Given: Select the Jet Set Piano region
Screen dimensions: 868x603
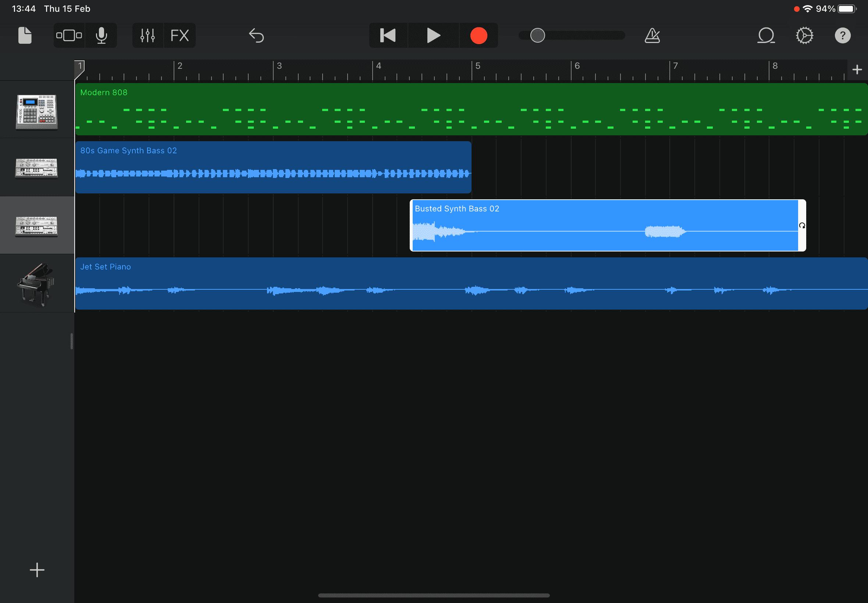Looking at the screenshot, I should 471,283.
